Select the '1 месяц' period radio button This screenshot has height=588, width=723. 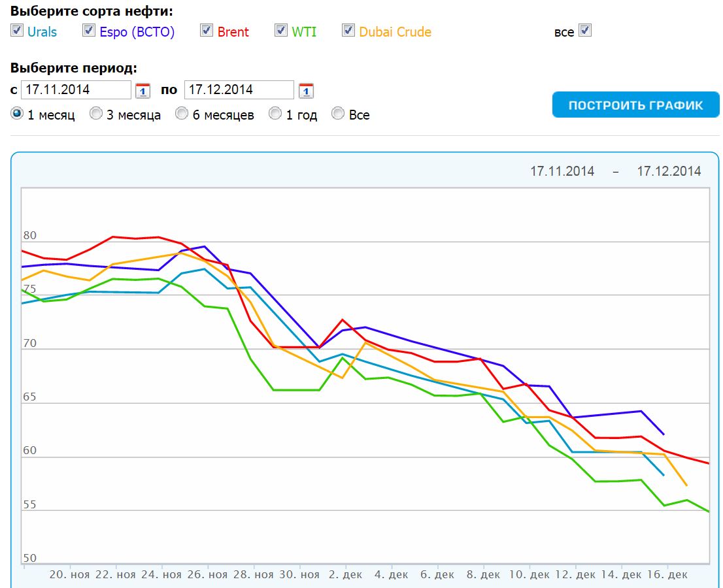coord(17,114)
